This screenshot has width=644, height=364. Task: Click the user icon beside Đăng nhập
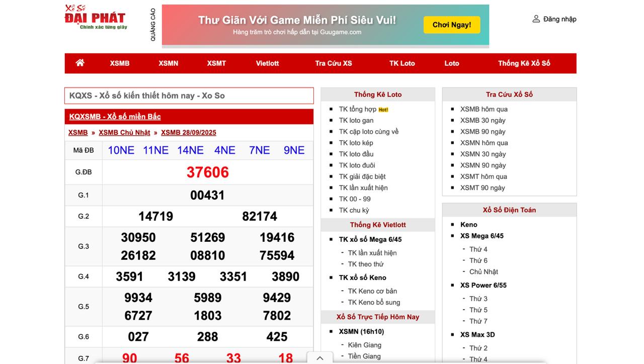point(536,19)
